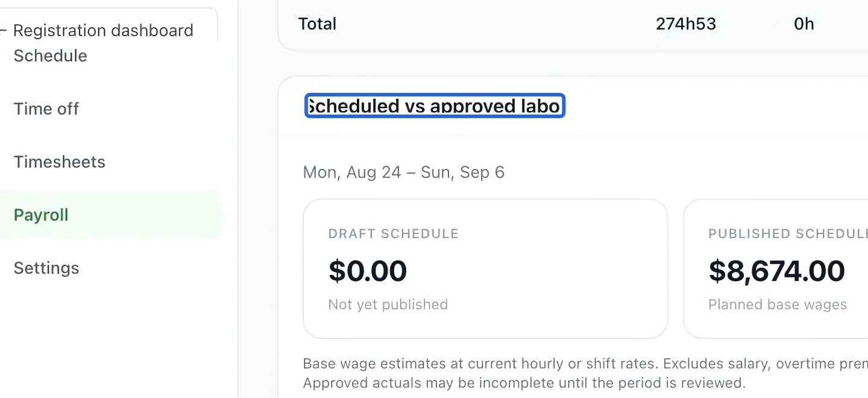868x398 pixels.
Task: Click the $8,674.00 published schedule amount
Action: click(x=777, y=271)
